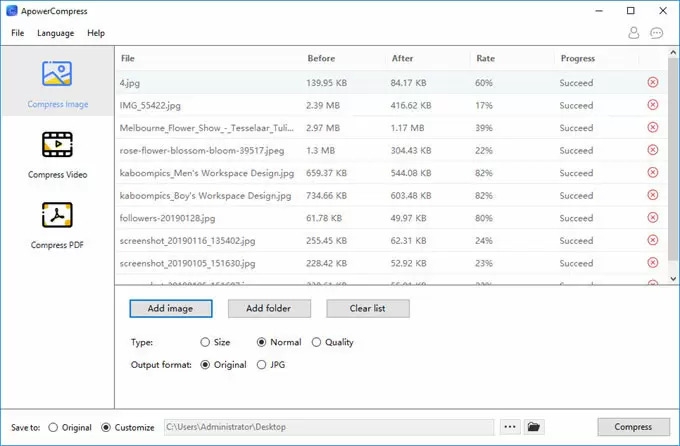The height and width of the screenshot is (446, 680).
Task: Click the 304.43 KB after size
Action: coord(411,151)
